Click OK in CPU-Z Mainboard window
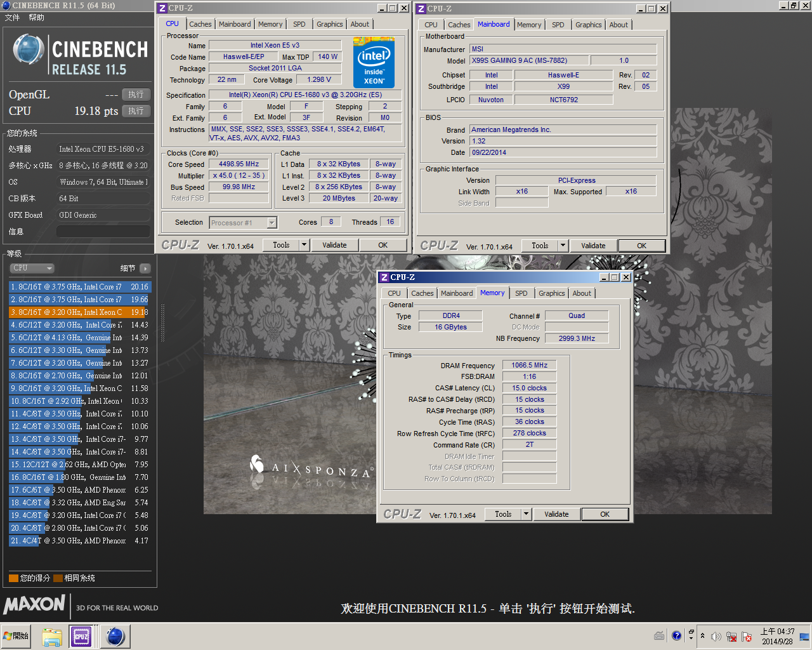 click(642, 246)
